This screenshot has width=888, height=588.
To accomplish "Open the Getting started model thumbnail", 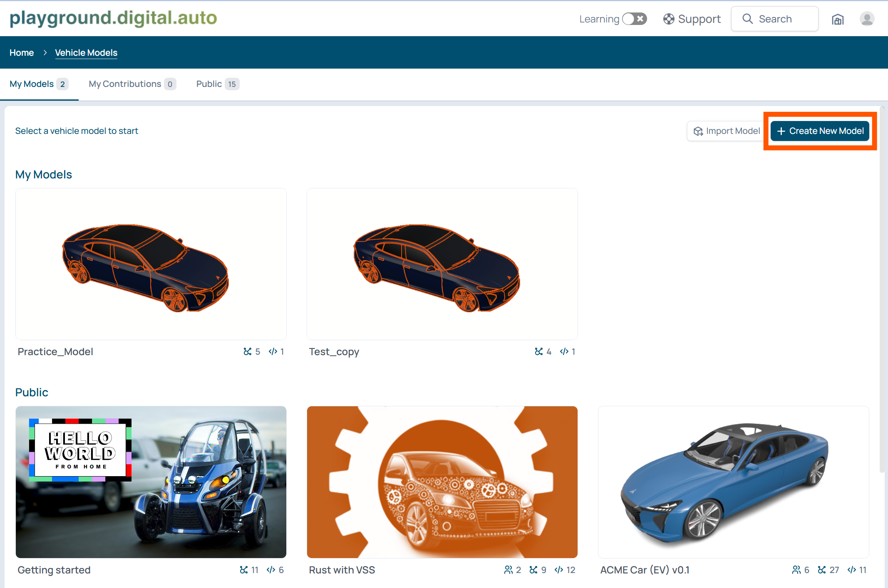I will pos(151,482).
